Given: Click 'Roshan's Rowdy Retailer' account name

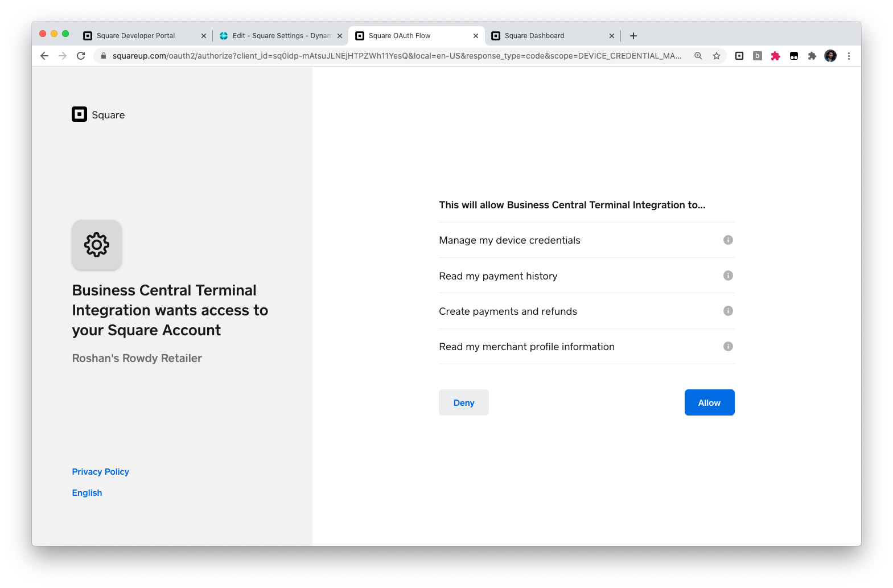Looking at the screenshot, I should click(x=137, y=358).
